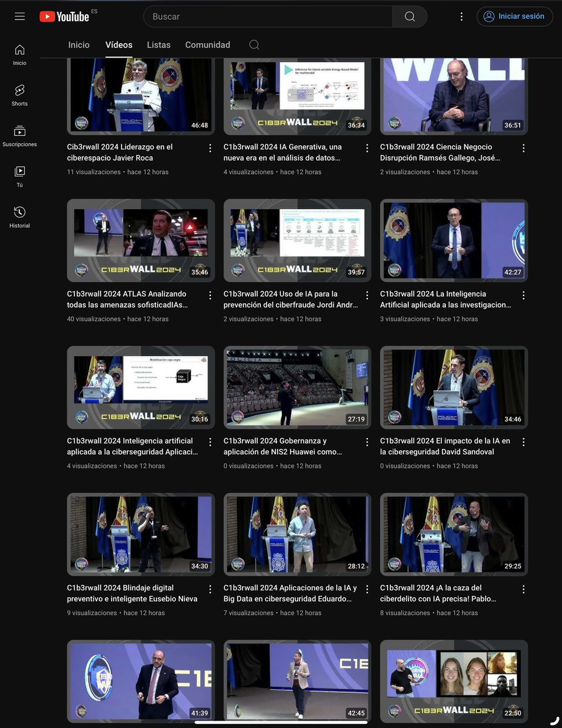The height and width of the screenshot is (728, 562).
Task: Click the search magnifier button
Action: [x=410, y=16]
